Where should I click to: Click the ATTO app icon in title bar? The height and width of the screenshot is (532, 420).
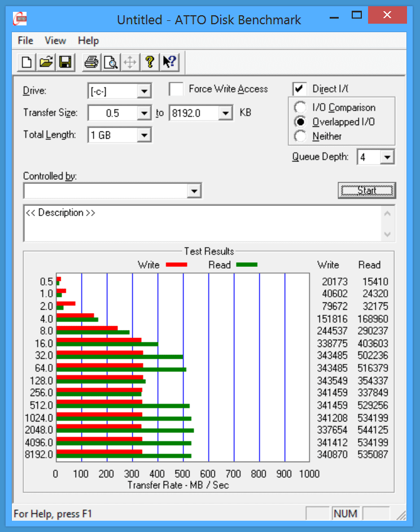tap(20, 19)
